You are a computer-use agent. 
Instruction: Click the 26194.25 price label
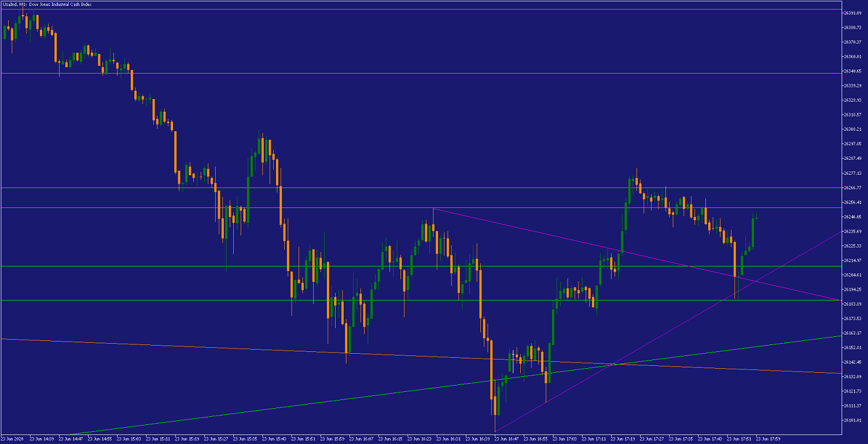[852, 289]
